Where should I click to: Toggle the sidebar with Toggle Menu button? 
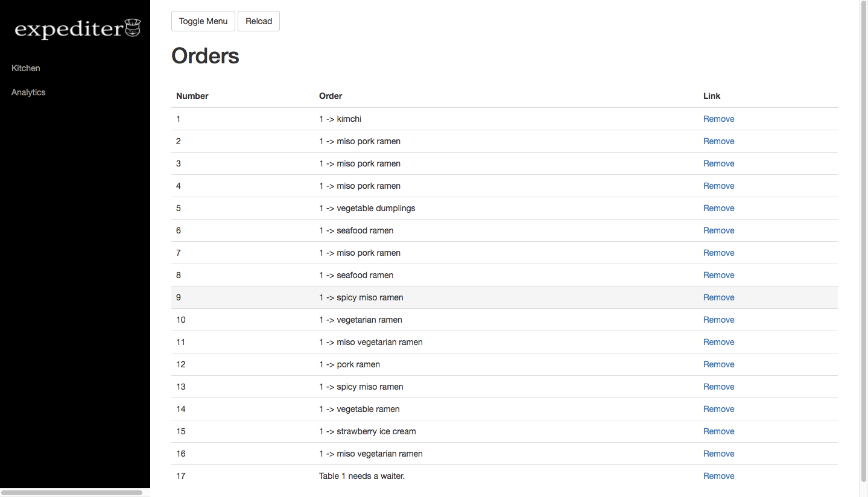point(203,21)
